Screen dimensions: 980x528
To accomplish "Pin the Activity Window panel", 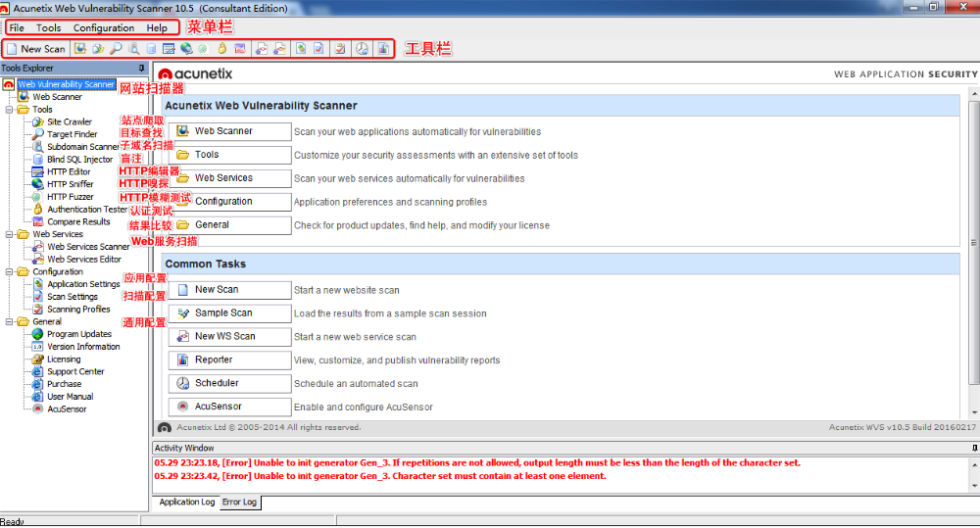I will 974,448.
